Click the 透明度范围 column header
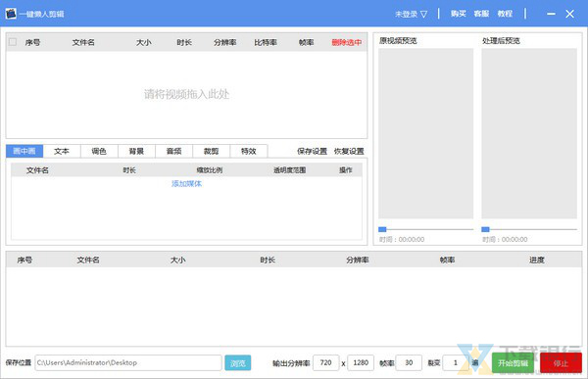This screenshot has height=379, width=588. [x=289, y=170]
